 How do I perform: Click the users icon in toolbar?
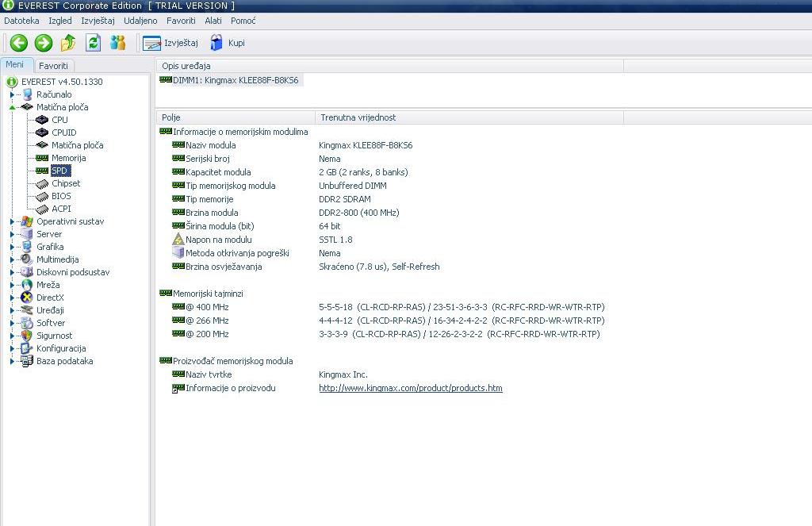pos(117,43)
